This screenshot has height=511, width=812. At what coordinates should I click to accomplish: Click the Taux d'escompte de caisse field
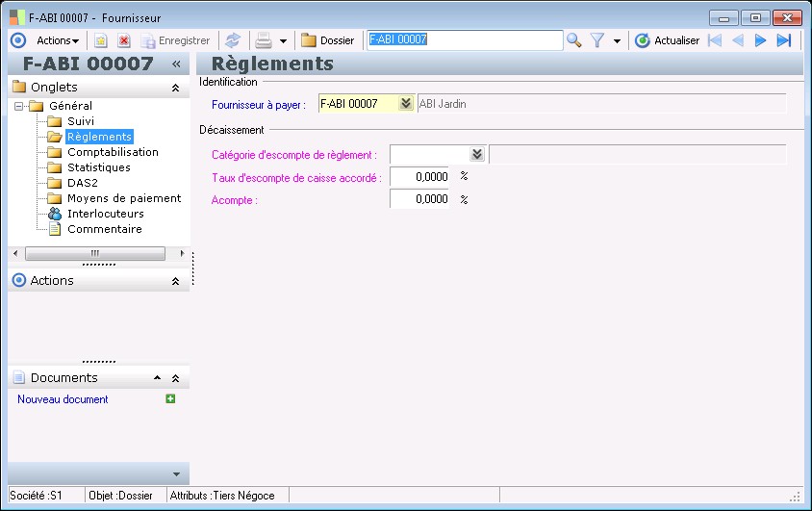[419, 177]
